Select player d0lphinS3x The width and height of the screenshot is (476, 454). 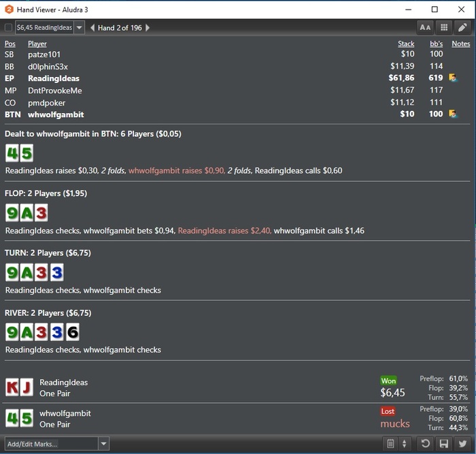[x=48, y=67]
